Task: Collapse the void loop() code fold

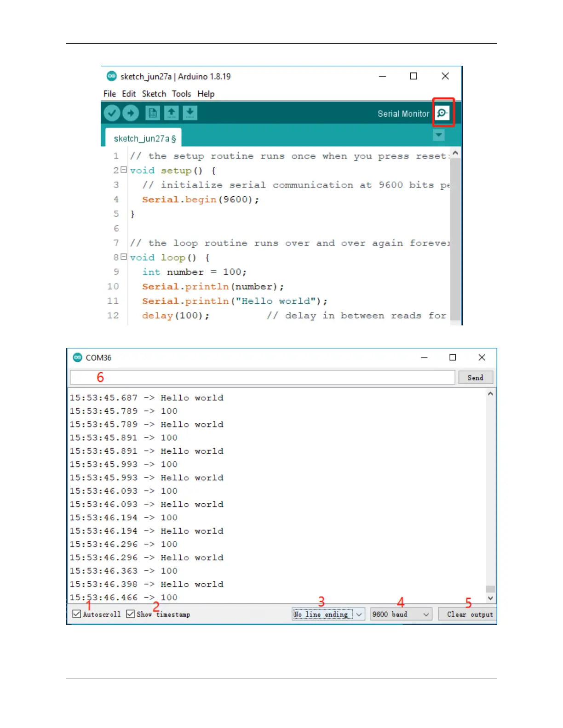Action: 123,257
